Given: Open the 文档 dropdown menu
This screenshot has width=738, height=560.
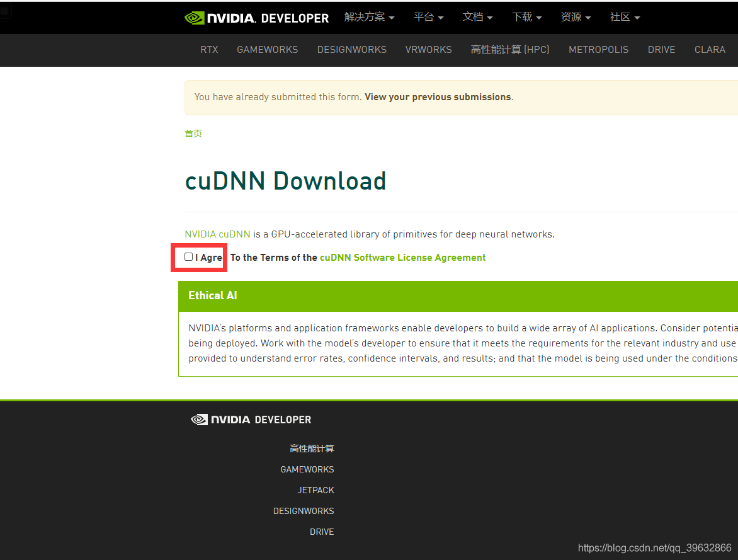Looking at the screenshot, I should [477, 17].
